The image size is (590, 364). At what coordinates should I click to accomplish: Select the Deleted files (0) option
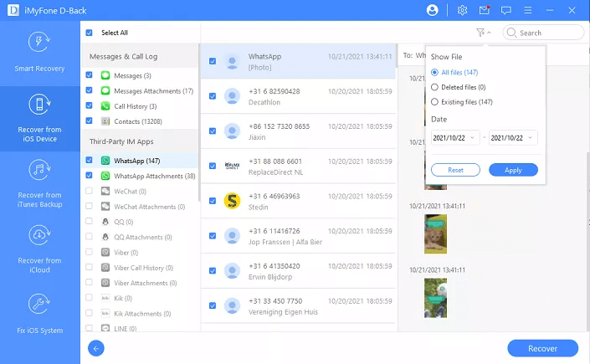pyautogui.click(x=434, y=87)
